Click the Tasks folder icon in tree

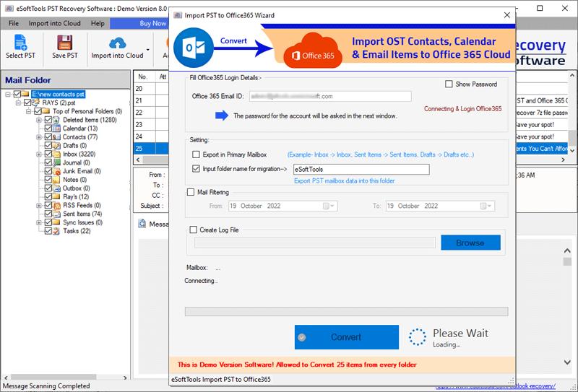pyautogui.click(x=56, y=231)
